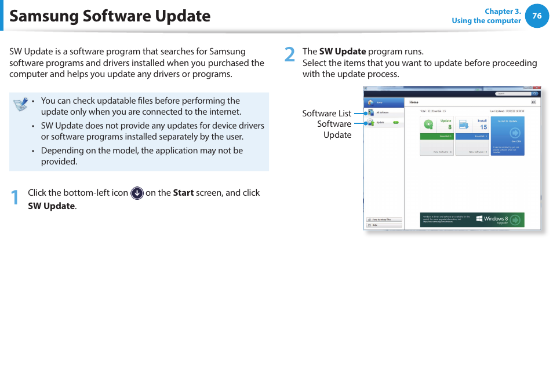
Task: Click the green disc icon on the Update tile
Action: [x=428, y=124]
